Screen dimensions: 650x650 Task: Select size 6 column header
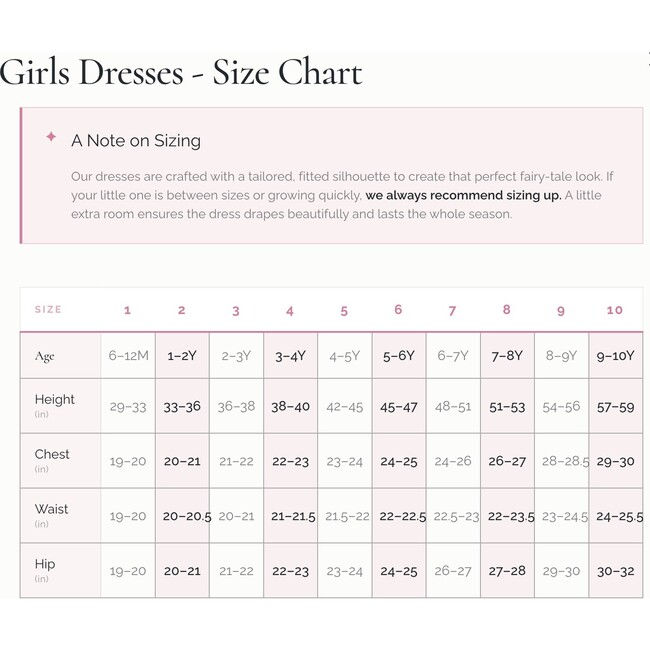(398, 310)
